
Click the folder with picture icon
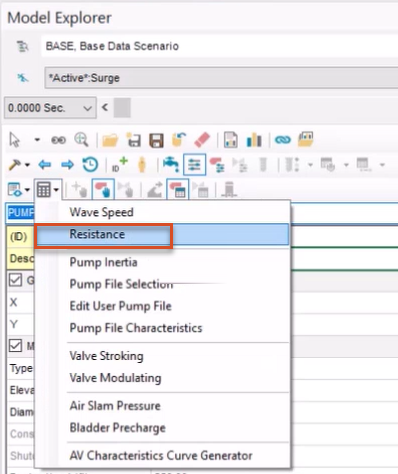[305, 140]
